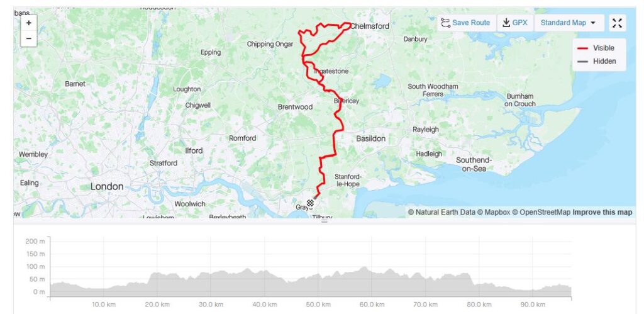Zoom in with the plus button
The height and width of the screenshot is (314, 644).
click(x=29, y=23)
